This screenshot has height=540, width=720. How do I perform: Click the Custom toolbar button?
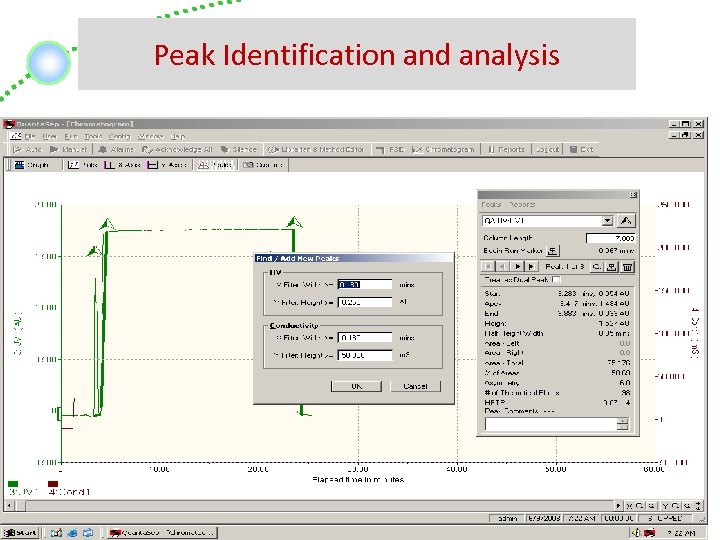point(263,165)
